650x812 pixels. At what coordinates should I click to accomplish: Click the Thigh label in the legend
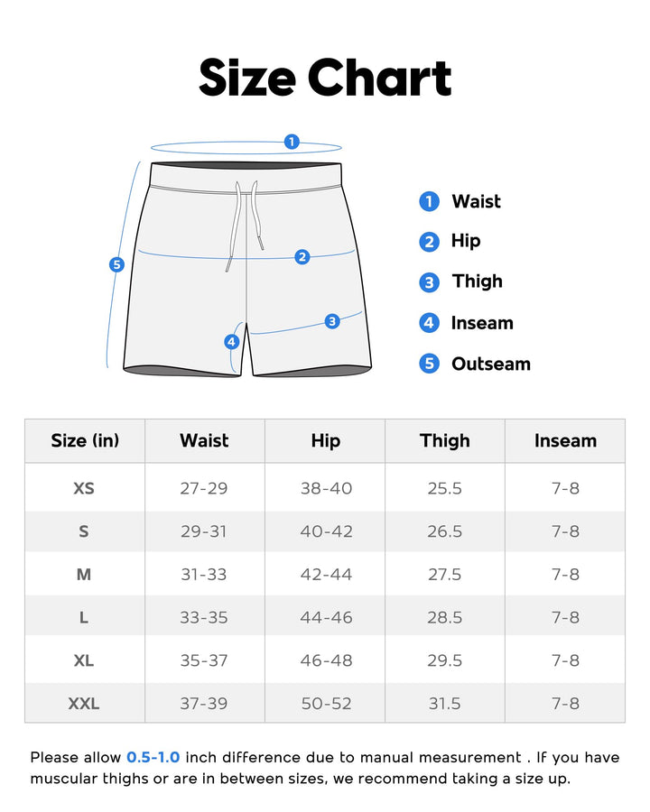pos(477,281)
